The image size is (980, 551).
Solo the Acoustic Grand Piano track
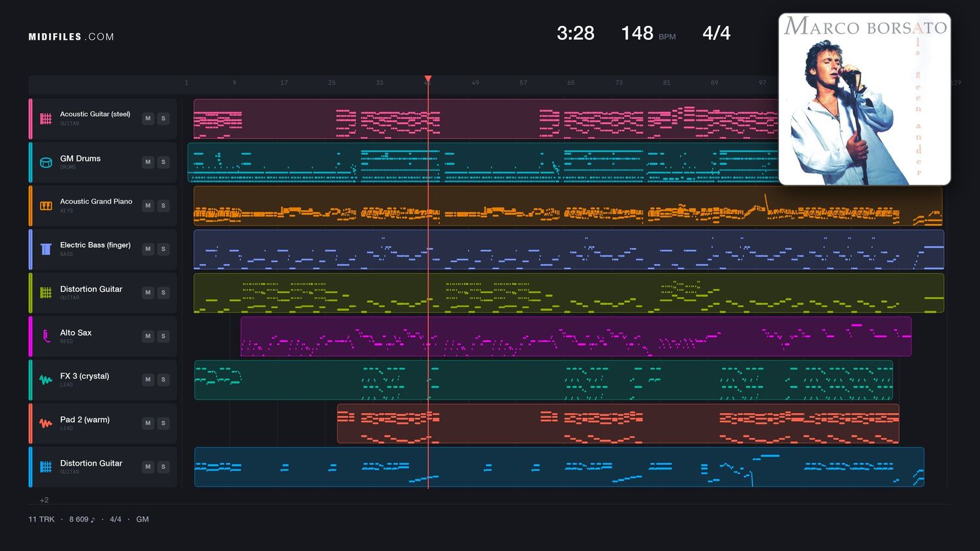163,206
